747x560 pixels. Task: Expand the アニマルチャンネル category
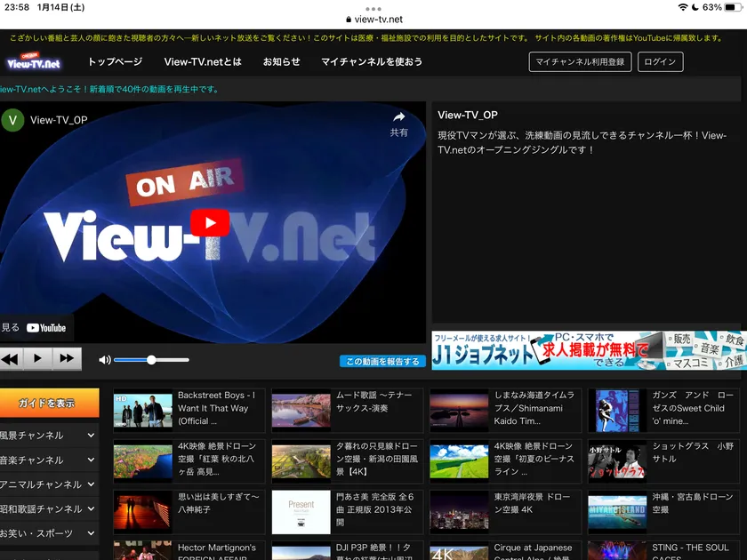[49, 484]
